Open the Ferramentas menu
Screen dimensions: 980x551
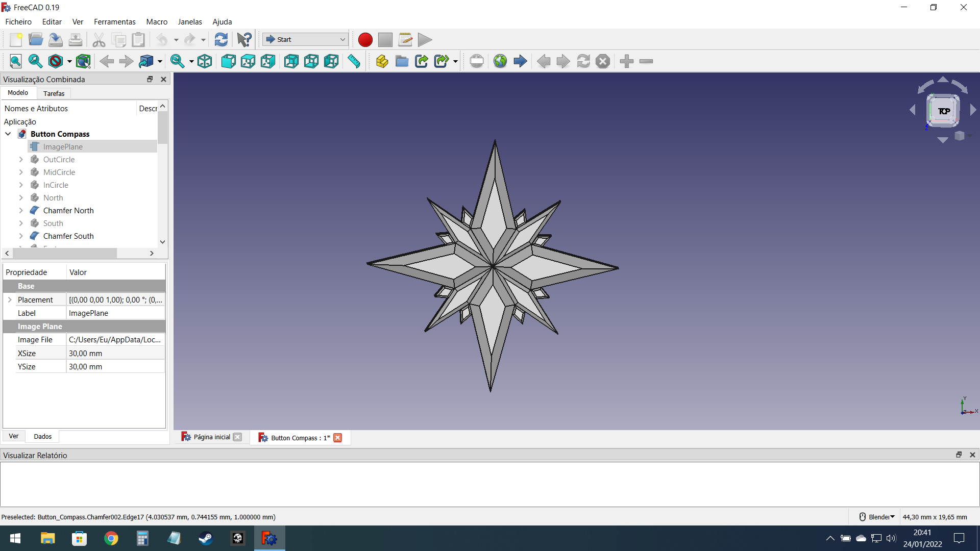[115, 21]
